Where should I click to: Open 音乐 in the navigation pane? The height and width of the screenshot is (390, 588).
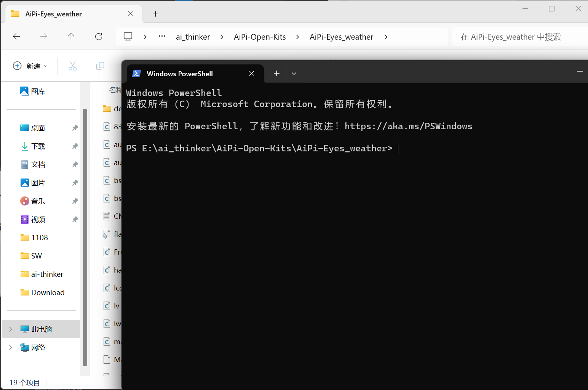pos(33,201)
